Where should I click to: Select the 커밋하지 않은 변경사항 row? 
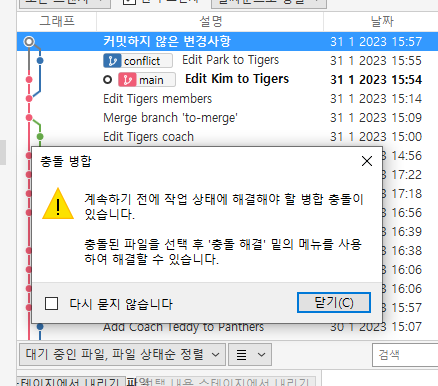click(x=227, y=42)
